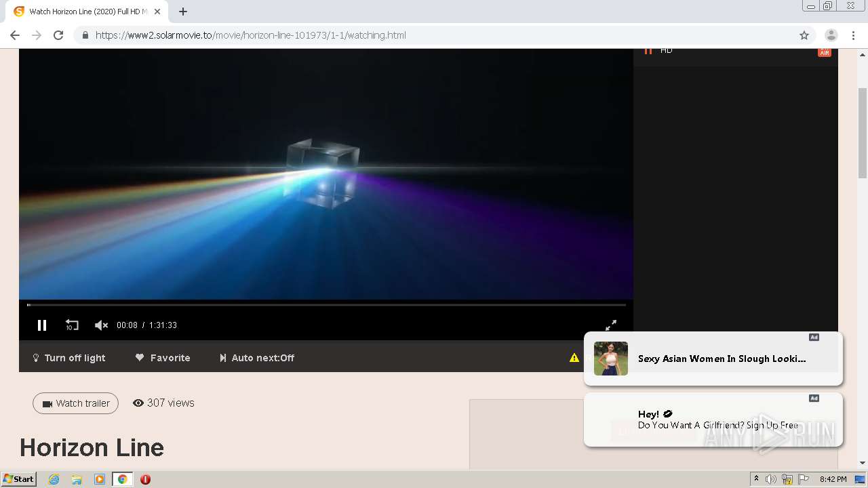
Task: Go back to previous page
Action: 15,35
